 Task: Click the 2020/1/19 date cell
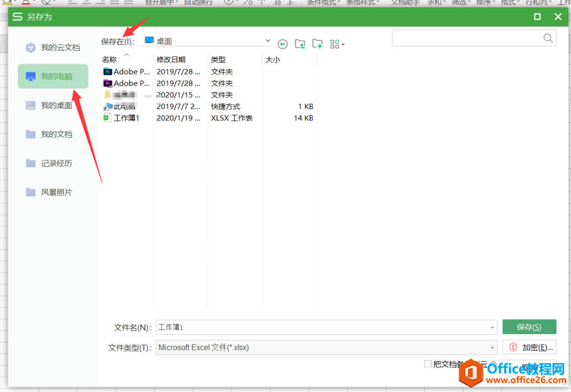178,118
